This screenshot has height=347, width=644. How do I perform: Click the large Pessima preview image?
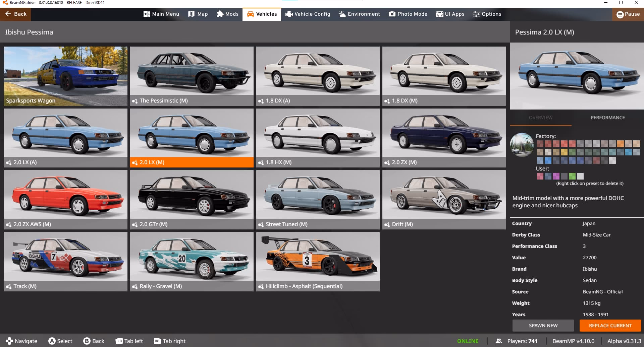[x=577, y=76]
